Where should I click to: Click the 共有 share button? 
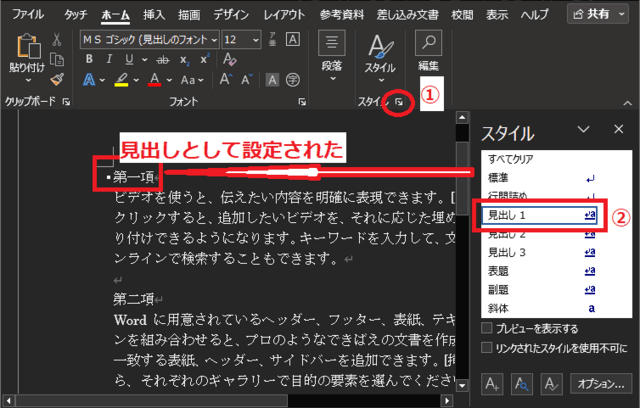click(x=597, y=13)
